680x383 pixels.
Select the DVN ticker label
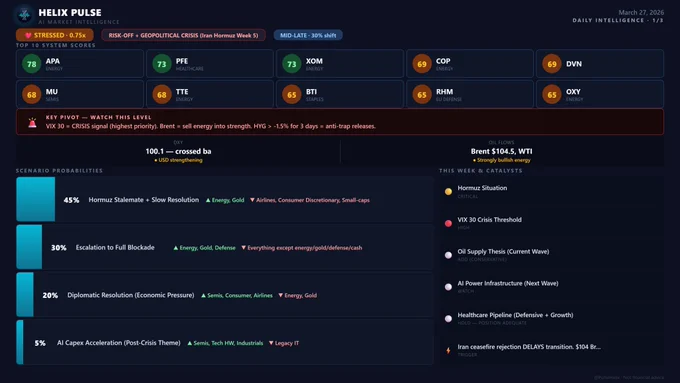574,64
